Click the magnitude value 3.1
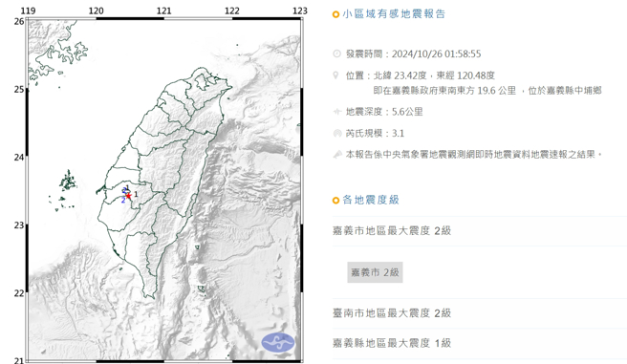 click(398, 134)
